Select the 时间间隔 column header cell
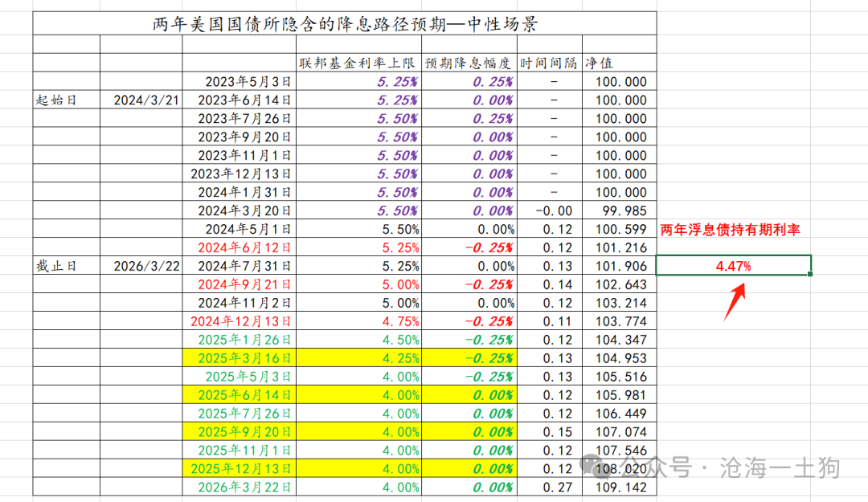The width and height of the screenshot is (868, 502). point(549,63)
